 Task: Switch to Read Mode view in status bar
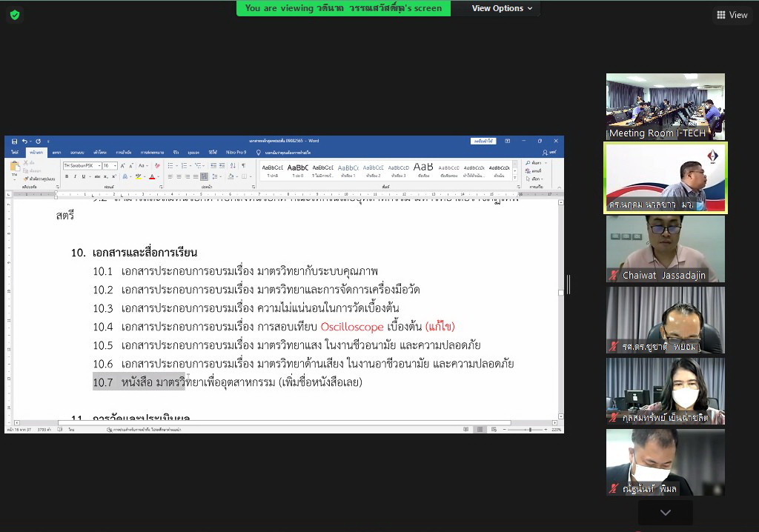coord(465,429)
